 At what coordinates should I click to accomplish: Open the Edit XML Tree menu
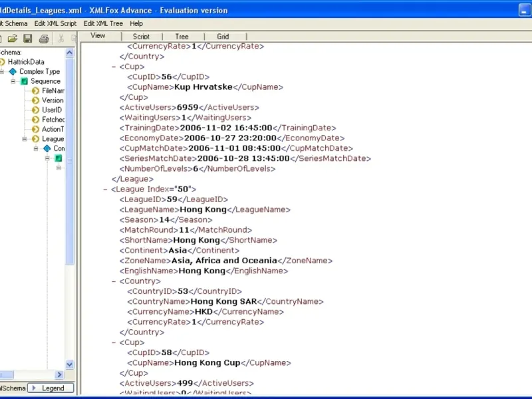(x=103, y=23)
